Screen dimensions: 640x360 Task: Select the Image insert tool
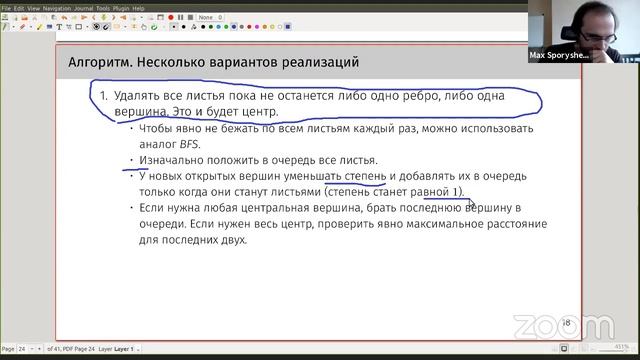tap(49, 27)
